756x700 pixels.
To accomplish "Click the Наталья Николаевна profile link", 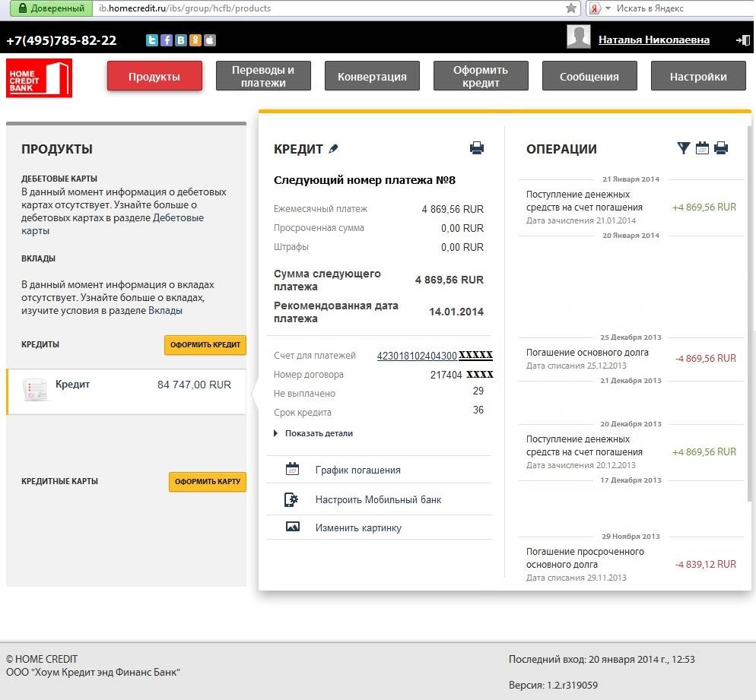I will coord(653,40).
